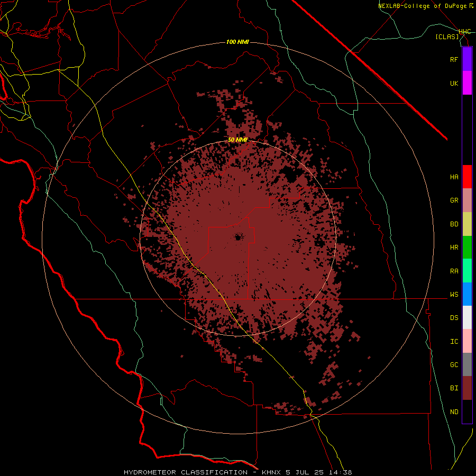Click the 50 NMI range ring label
Image resolution: width=476 pixels, height=476 pixels.
point(237,140)
